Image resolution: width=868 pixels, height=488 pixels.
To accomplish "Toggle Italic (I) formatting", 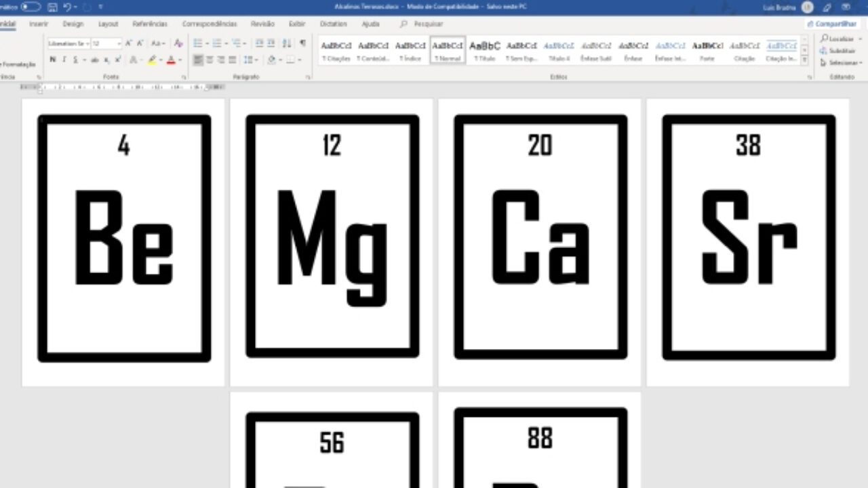I will point(64,60).
